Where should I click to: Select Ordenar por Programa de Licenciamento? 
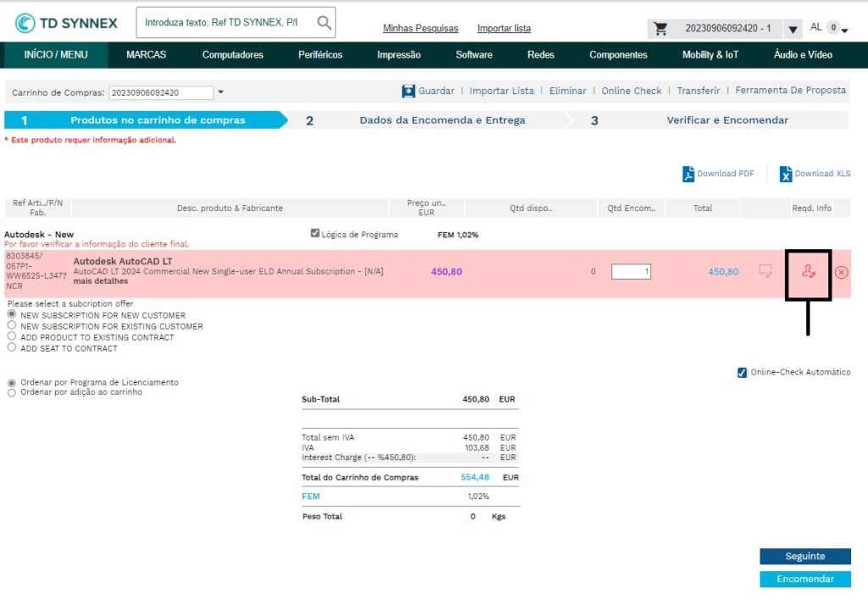click(12, 383)
